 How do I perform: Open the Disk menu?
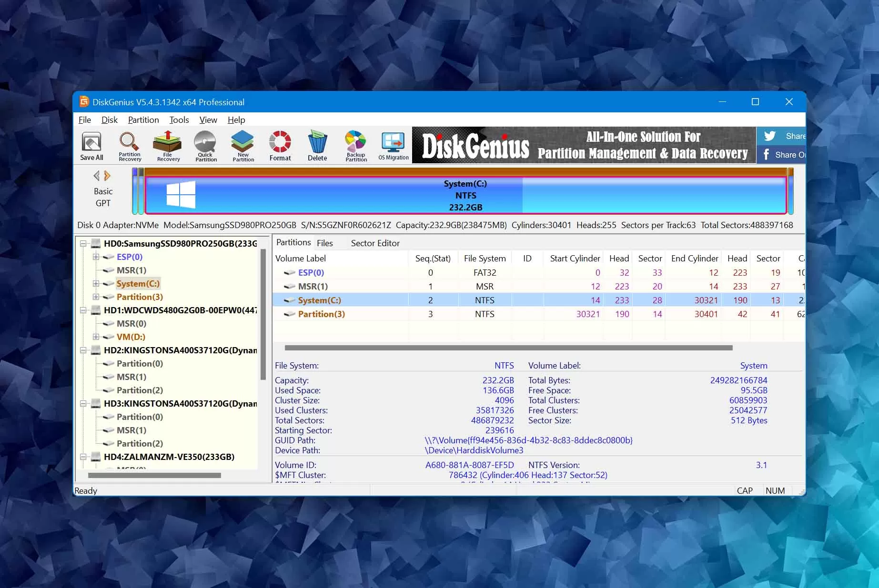tap(110, 120)
